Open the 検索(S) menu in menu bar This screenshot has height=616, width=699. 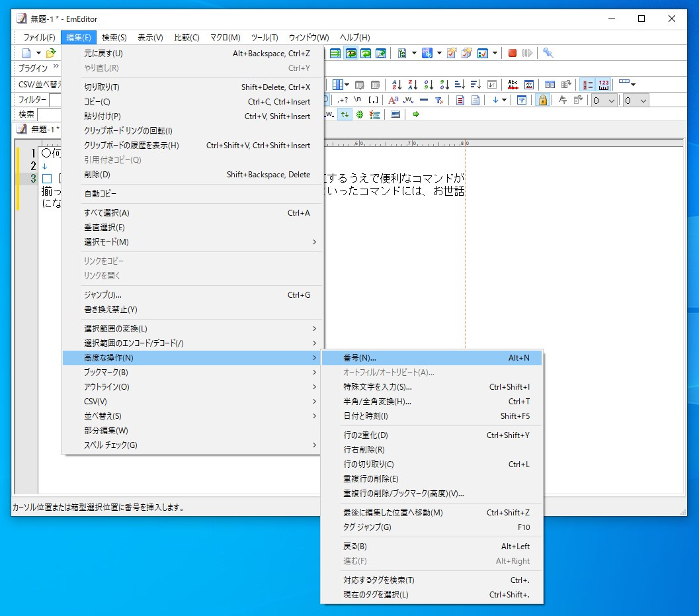pyautogui.click(x=114, y=38)
